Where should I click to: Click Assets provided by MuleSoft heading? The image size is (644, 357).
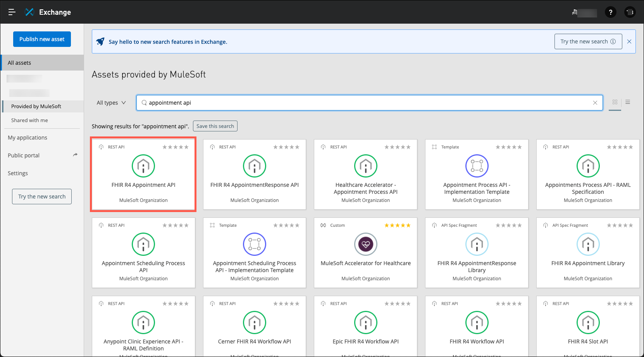[149, 74]
